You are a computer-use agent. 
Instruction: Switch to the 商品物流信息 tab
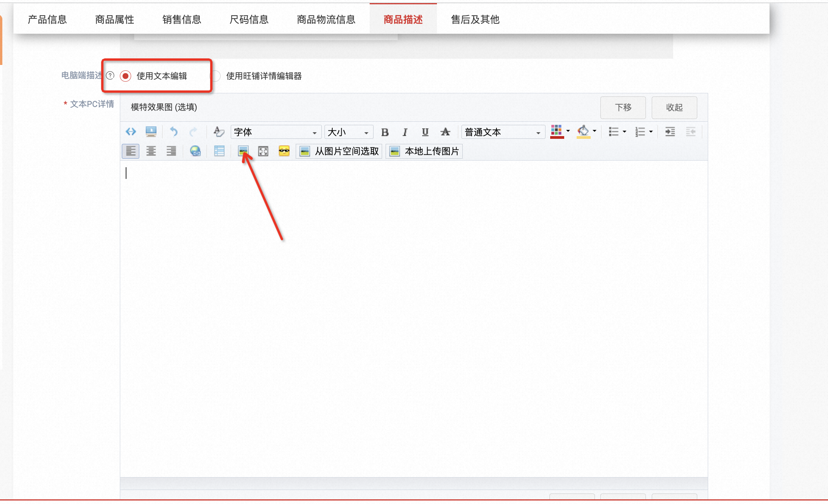(326, 19)
